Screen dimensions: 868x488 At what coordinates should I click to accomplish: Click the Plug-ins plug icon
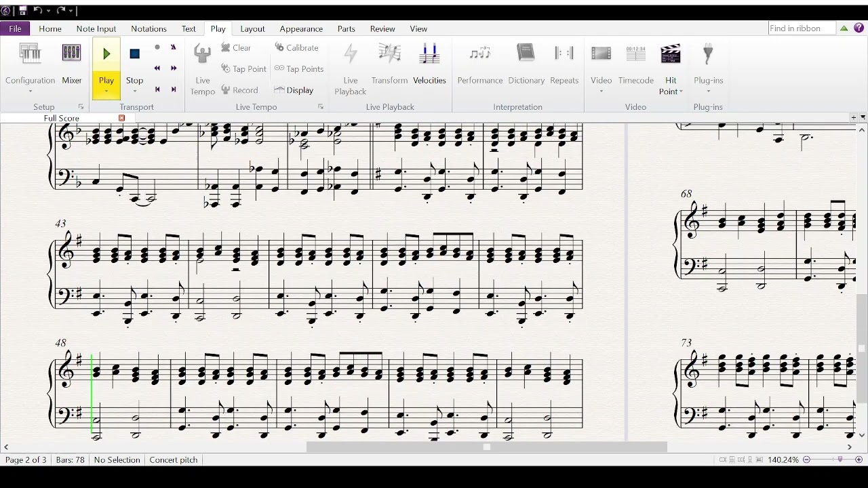click(708, 54)
